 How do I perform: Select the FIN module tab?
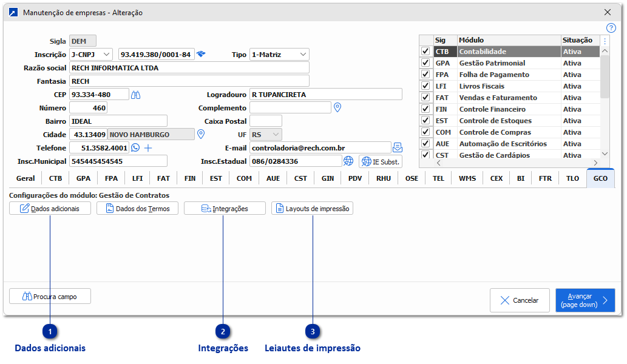(190, 178)
